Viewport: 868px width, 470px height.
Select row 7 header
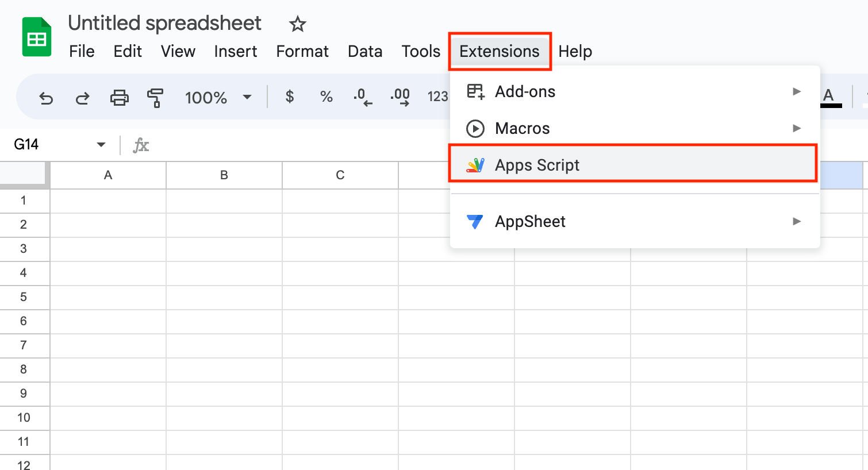pos(25,346)
